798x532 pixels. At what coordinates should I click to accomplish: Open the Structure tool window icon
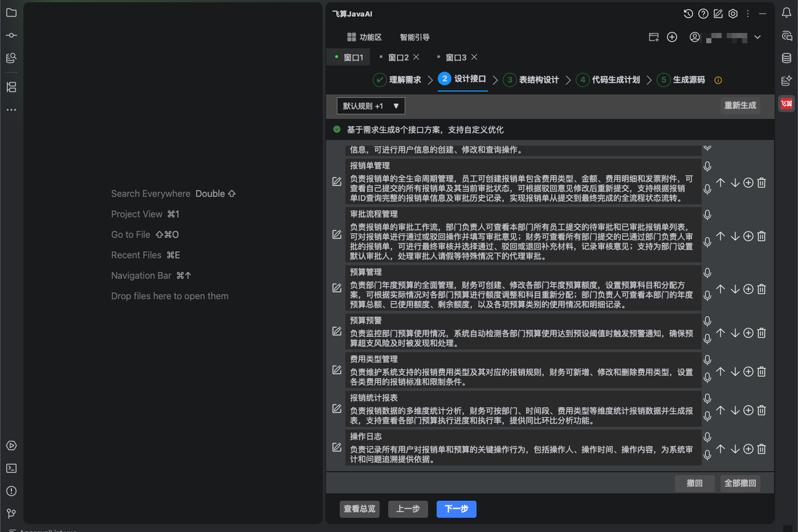click(11, 87)
